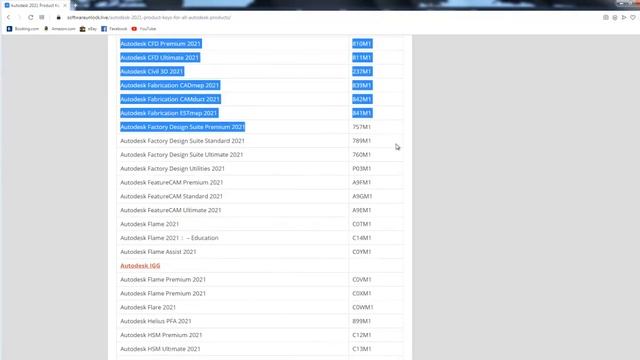
Task: Click the Autodesk CFD Ultimate 2021 row
Action: (x=260, y=58)
